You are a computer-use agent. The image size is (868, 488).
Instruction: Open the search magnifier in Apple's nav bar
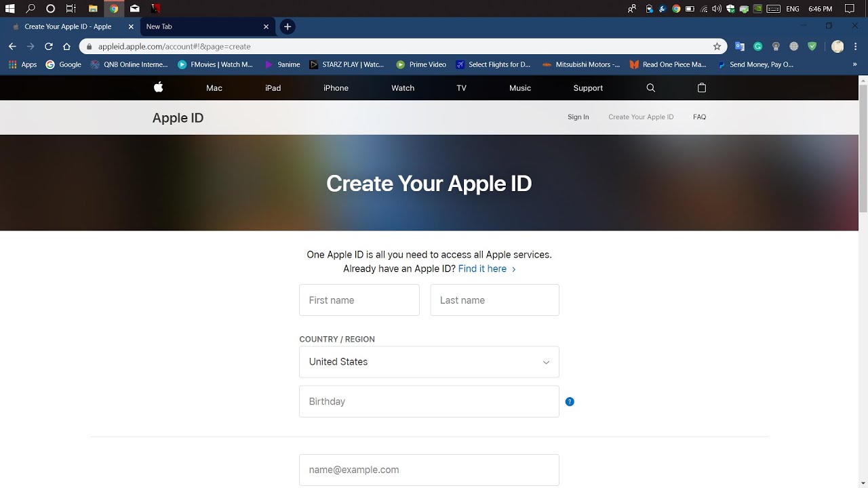651,87
